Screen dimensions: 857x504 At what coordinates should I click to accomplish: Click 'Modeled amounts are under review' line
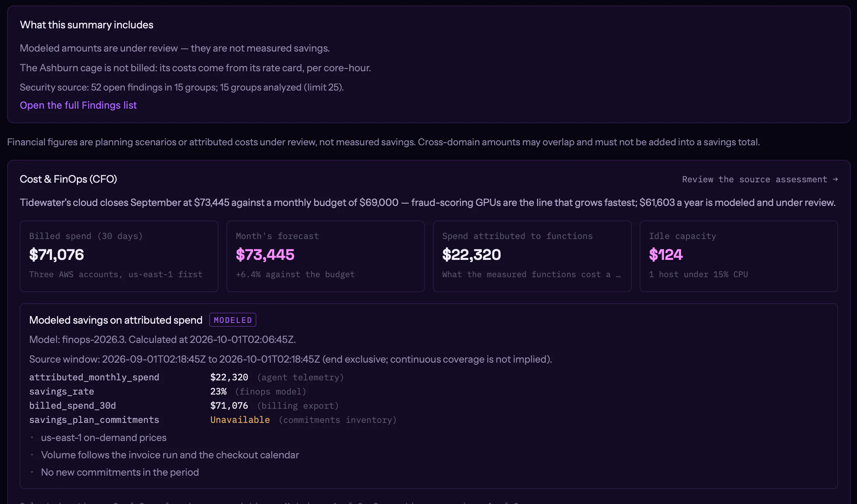(x=174, y=48)
